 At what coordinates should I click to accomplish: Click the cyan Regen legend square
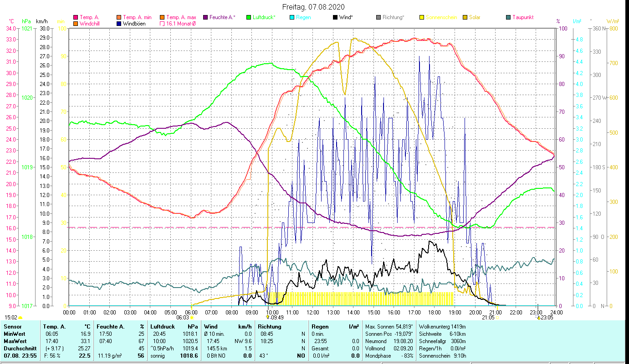pos(292,17)
